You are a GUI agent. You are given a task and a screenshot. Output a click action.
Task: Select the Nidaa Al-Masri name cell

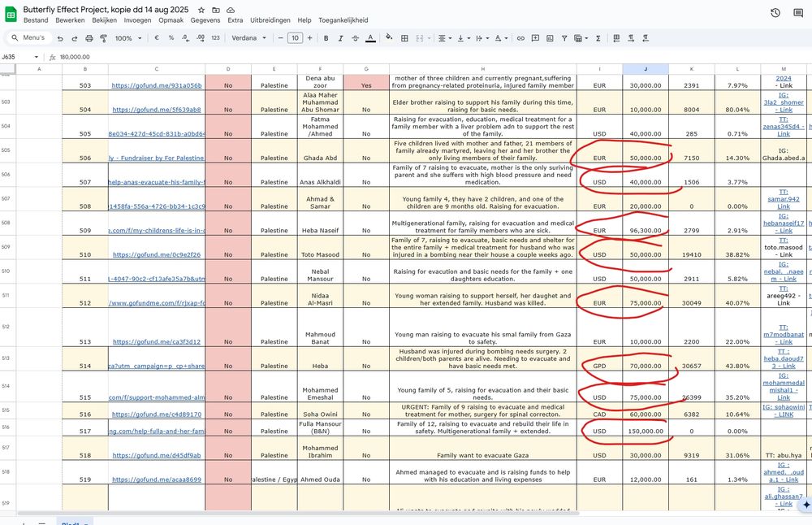(x=320, y=296)
